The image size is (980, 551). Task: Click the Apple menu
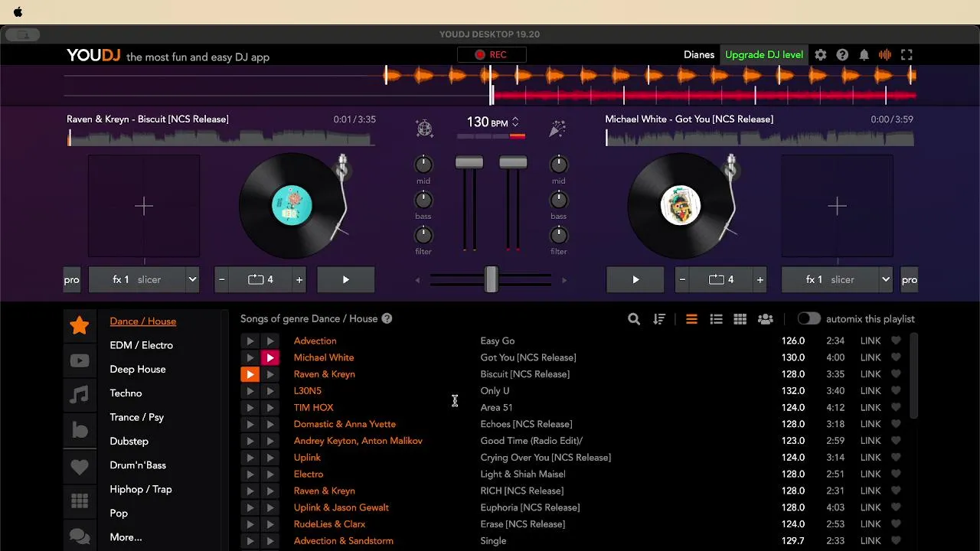(x=18, y=12)
